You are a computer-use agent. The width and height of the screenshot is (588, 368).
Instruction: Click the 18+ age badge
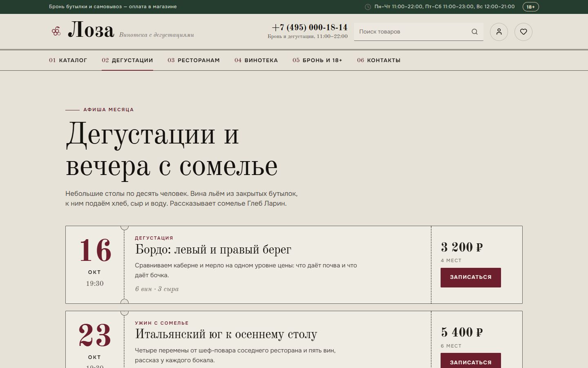coord(530,7)
